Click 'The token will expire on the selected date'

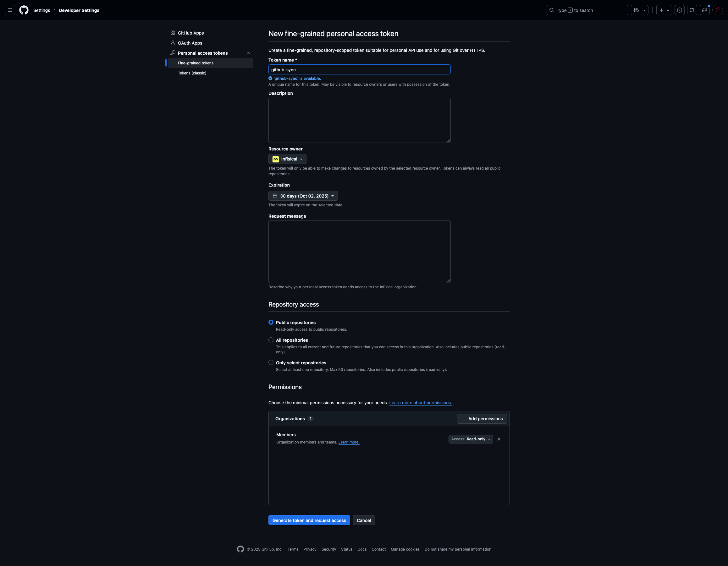coord(305,205)
